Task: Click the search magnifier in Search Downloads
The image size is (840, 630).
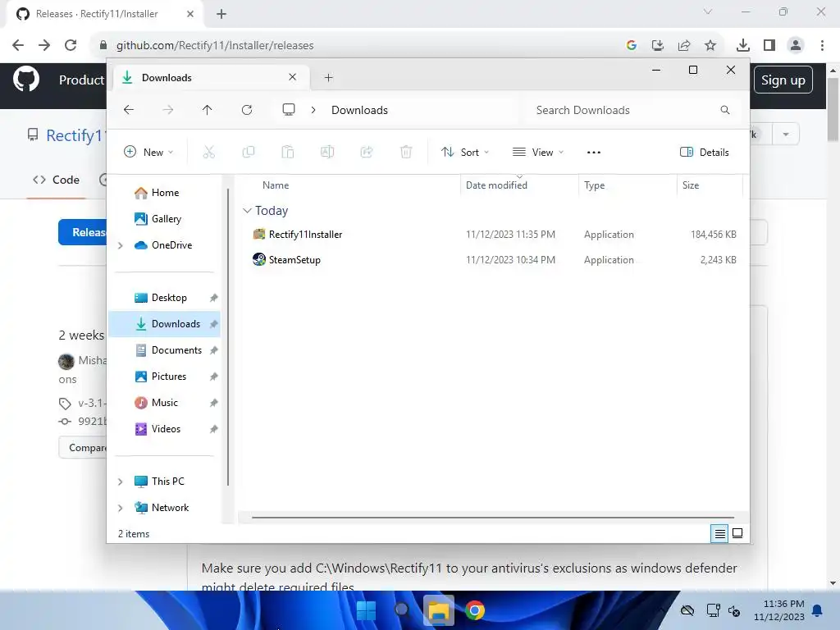Action: [x=725, y=110]
